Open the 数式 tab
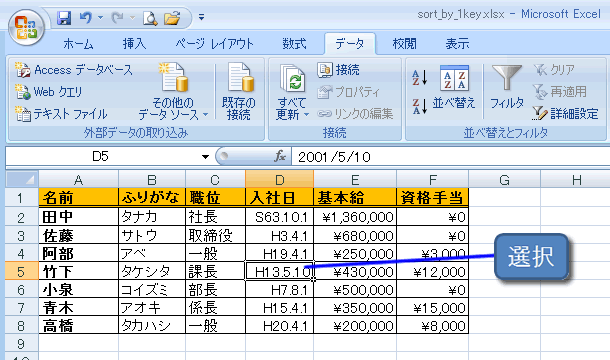The height and width of the screenshot is (360, 610). coord(294,44)
